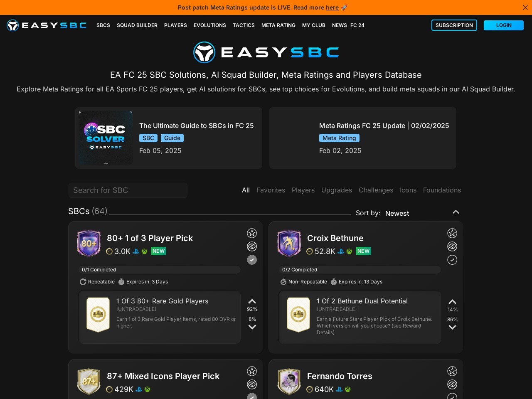This screenshot has width=532, height=399.
Task: Open My Club page
Action: (314, 25)
